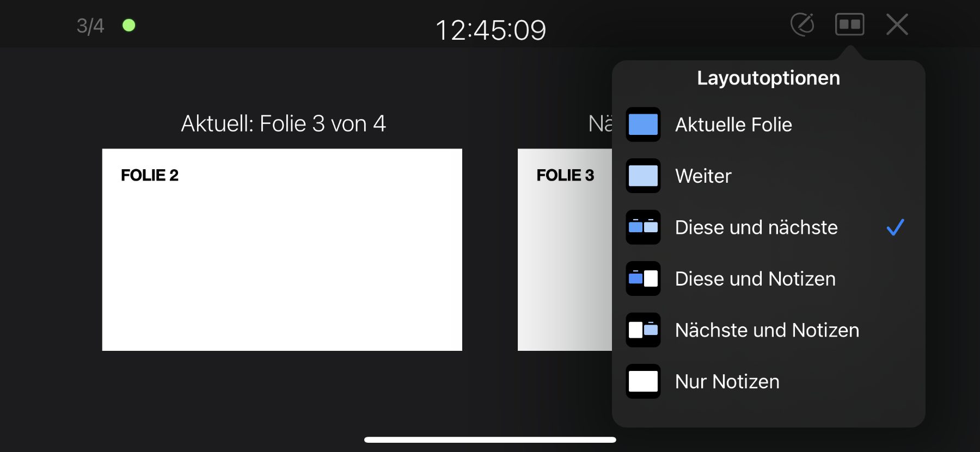Select Diese und Notizen option text
The width and height of the screenshot is (980, 452).
point(755,278)
